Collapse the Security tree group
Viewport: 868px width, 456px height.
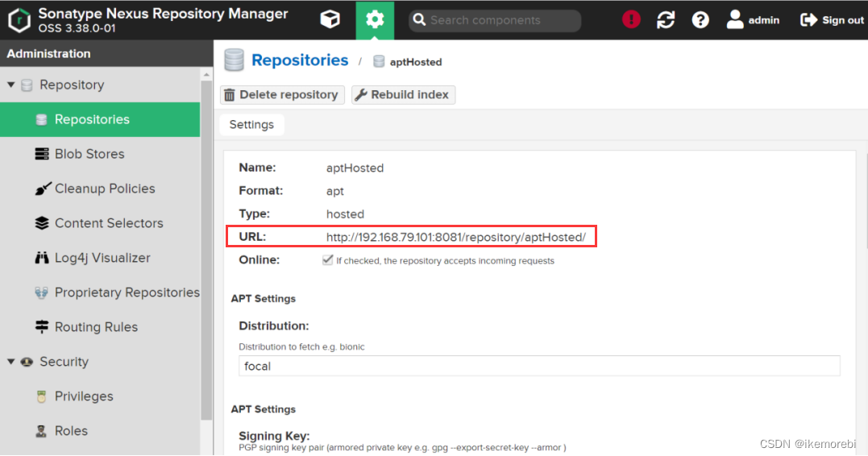tap(10, 362)
